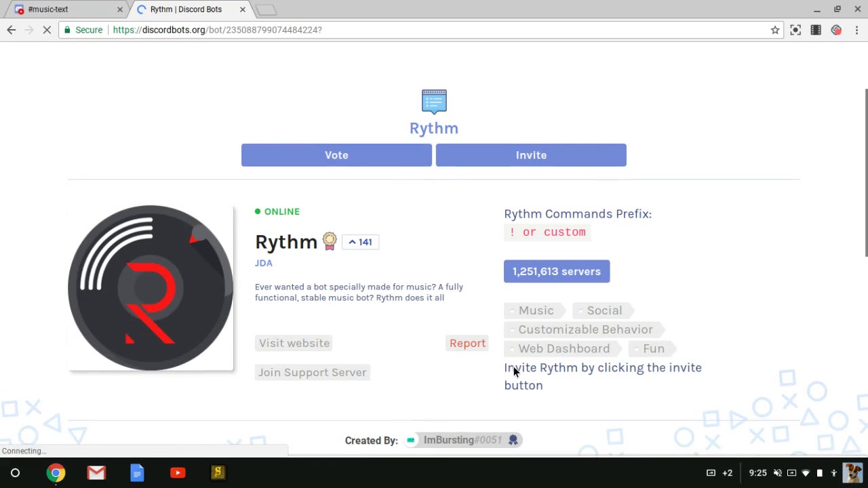Close the Rythm Discord Bots tab
This screenshot has height=488, width=868.
coord(242,9)
